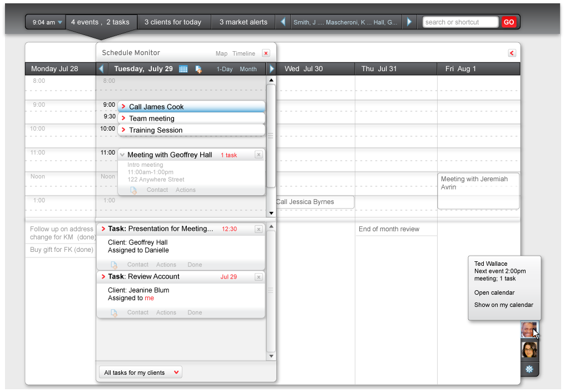This screenshot has height=392, width=565.
Task: Mark the Review Account task as Done
Action: (195, 312)
